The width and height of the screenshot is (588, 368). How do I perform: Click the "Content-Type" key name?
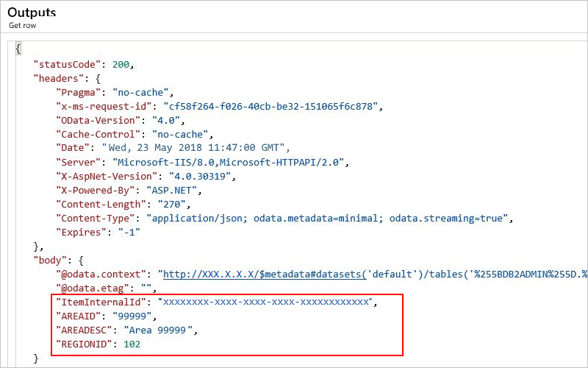(95, 219)
